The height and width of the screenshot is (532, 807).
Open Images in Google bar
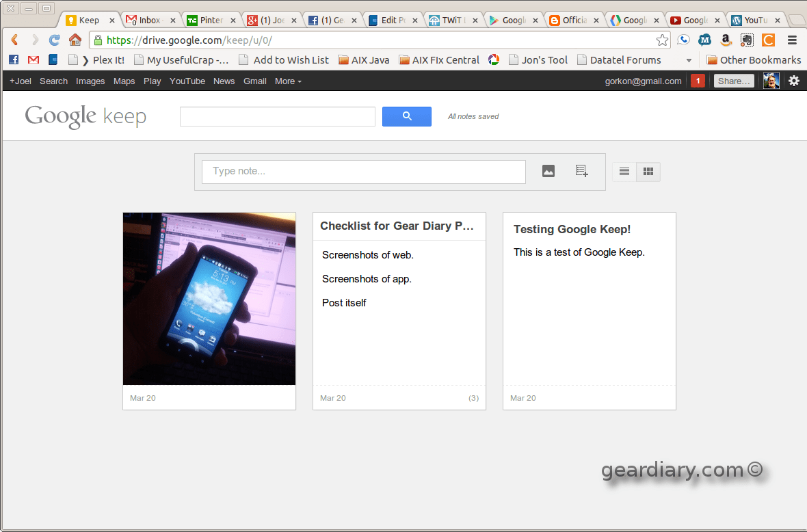pos(90,81)
